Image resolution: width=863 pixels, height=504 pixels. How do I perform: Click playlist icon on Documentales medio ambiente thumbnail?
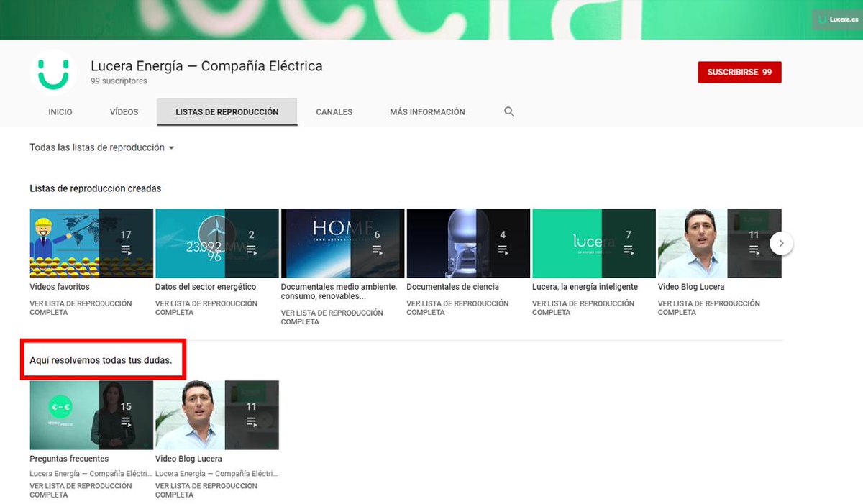tap(377, 250)
